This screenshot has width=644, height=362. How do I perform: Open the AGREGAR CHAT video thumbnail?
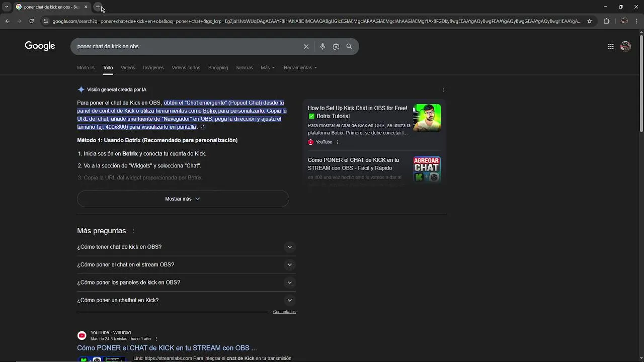tap(427, 169)
